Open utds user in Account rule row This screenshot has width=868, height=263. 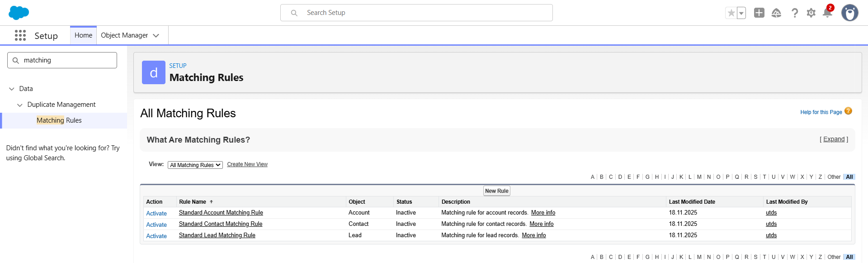pyautogui.click(x=771, y=213)
